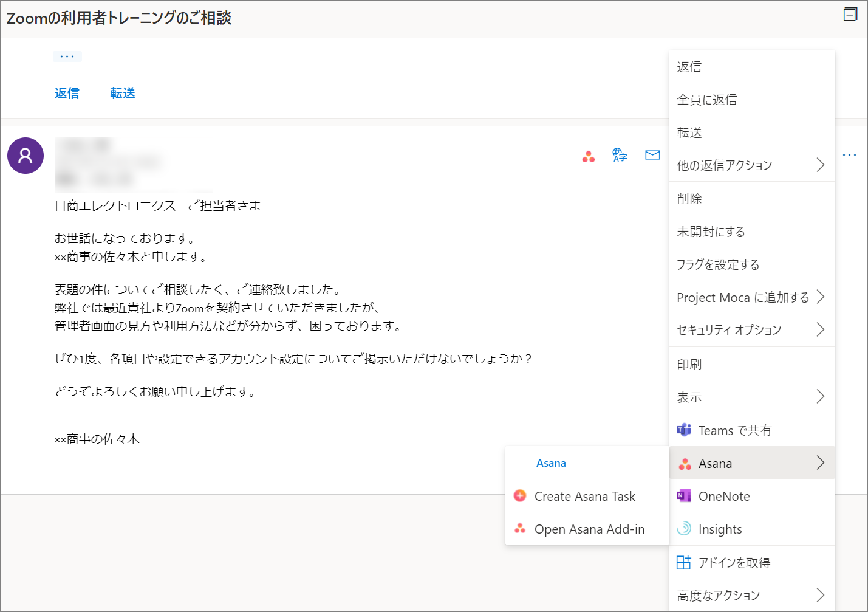Click the Teams icon in menu
The image size is (868, 612).
[x=684, y=430]
